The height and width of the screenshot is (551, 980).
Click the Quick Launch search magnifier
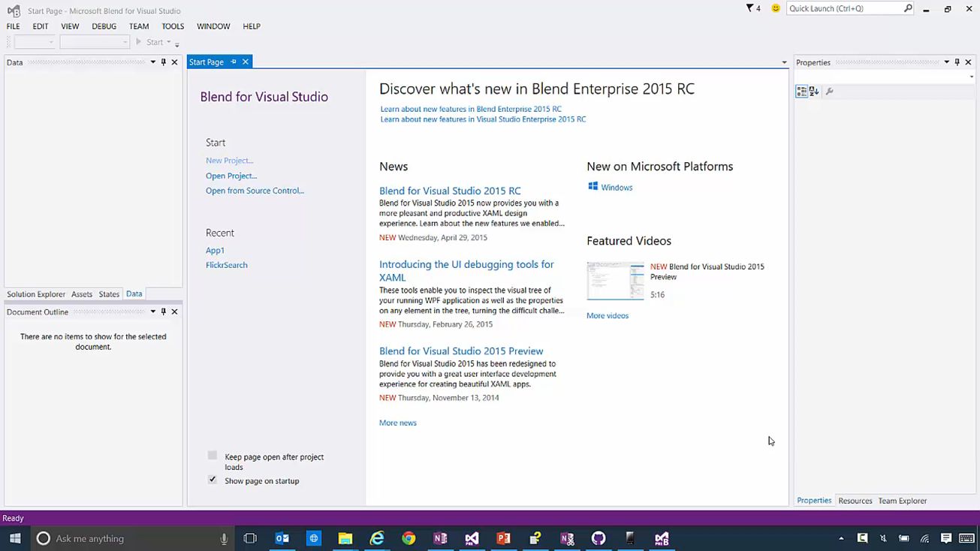[x=908, y=8]
